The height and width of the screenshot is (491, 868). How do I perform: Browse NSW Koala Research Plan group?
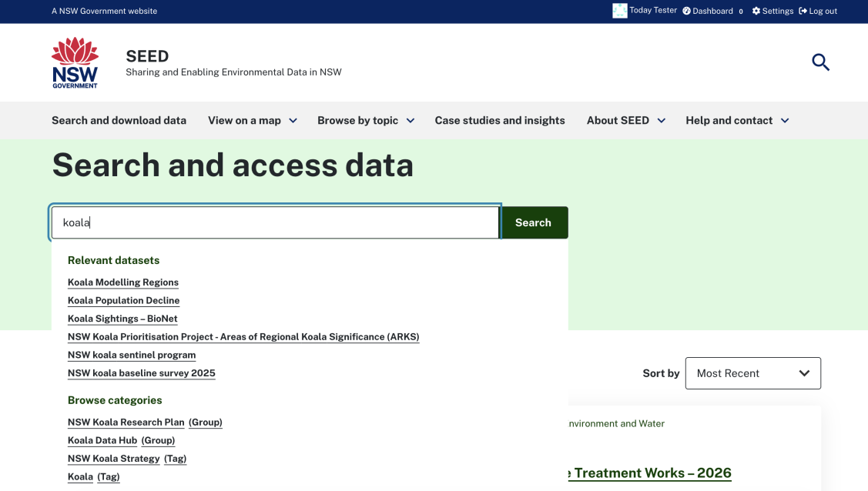coord(145,422)
